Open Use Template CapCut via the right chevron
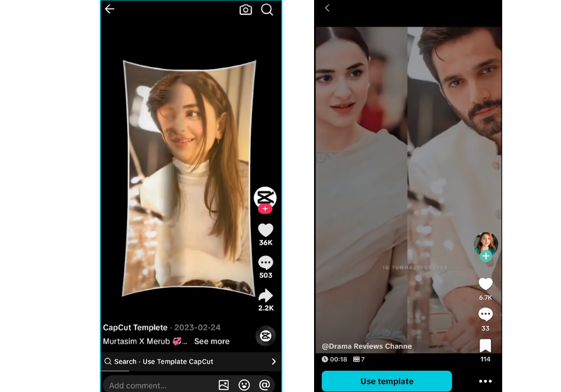This screenshot has width=561, height=392. tap(272, 362)
